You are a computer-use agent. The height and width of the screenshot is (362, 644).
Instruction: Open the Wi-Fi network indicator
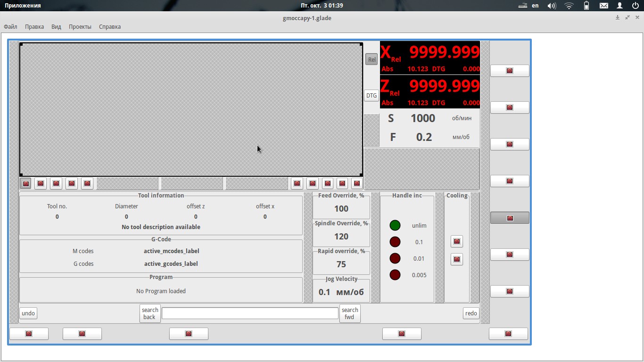tap(569, 6)
